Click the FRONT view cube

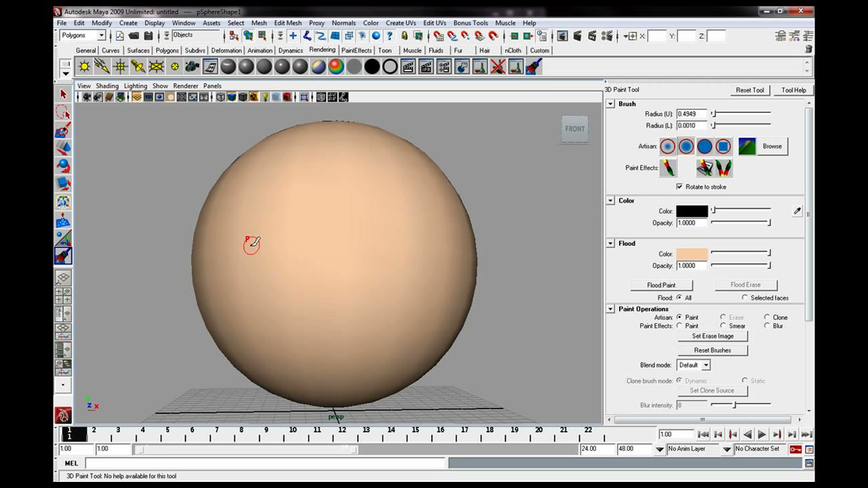(574, 129)
